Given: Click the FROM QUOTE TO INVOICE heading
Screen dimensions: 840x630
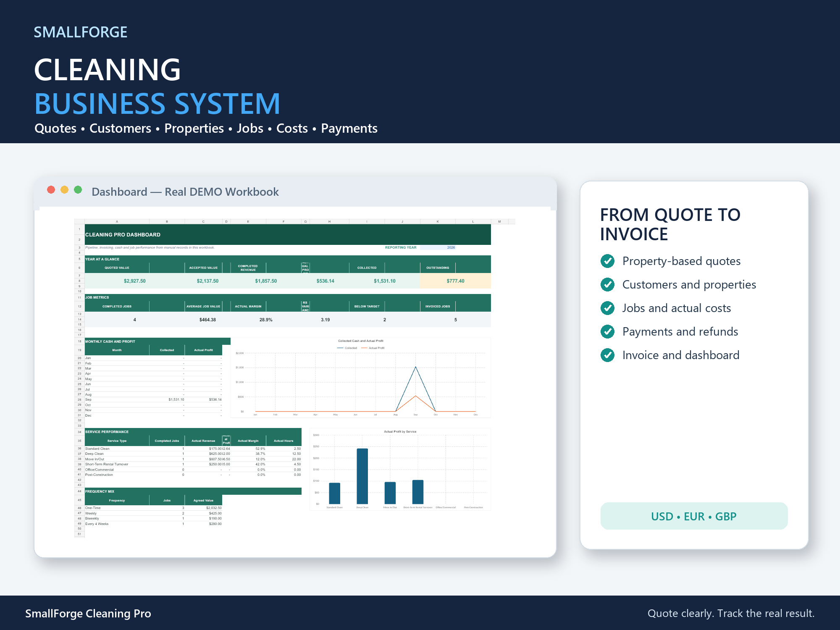Looking at the screenshot, I should click(x=670, y=224).
